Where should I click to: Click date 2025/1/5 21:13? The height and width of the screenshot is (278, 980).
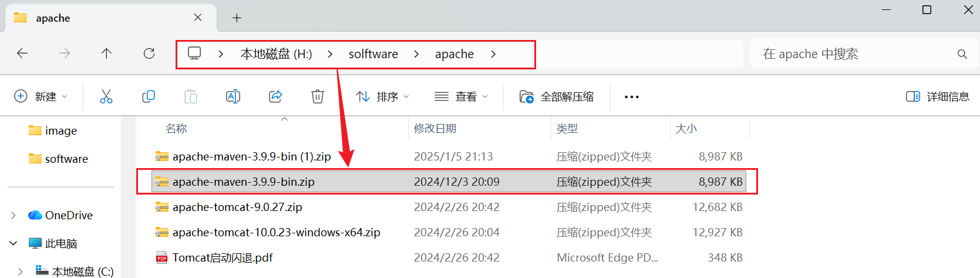tap(453, 156)
